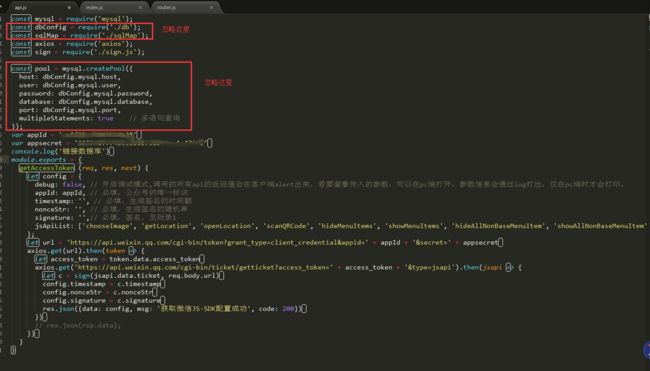
Task: Click the tab scroll arrow at top-left
Action: coord(2,6)
